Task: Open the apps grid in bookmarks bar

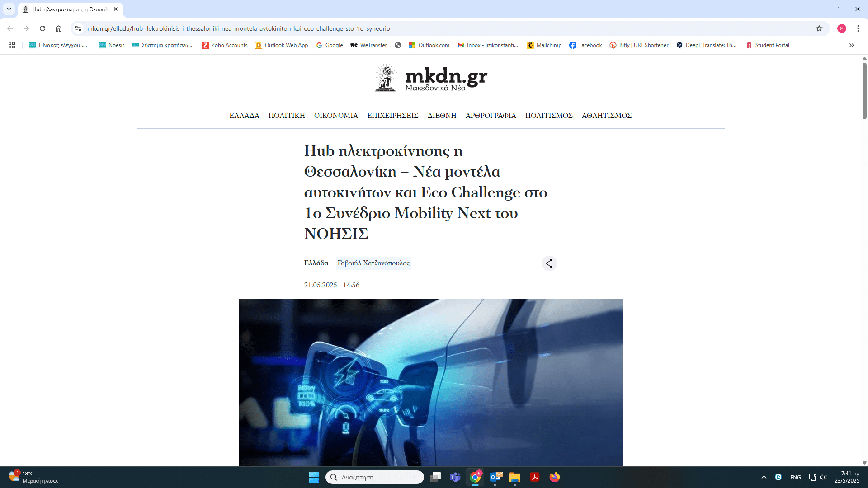Action: coord(12,45)
